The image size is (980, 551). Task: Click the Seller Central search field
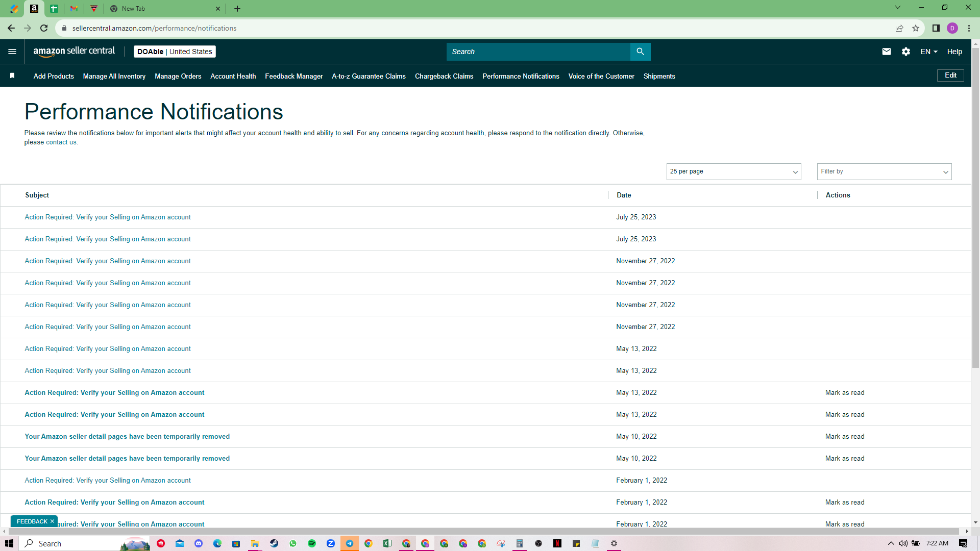point(538,52)
